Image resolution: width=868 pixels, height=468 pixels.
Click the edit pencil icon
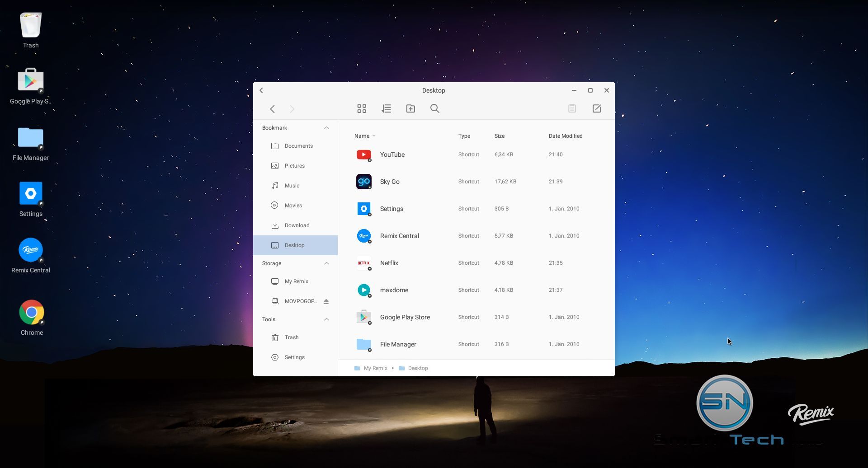597,108
